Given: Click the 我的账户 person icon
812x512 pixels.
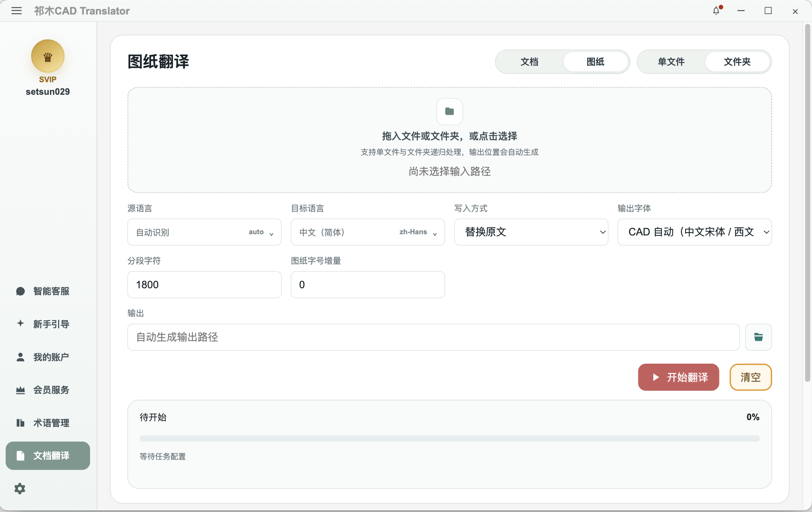Looking at the screenshot, I should (21, 357).
